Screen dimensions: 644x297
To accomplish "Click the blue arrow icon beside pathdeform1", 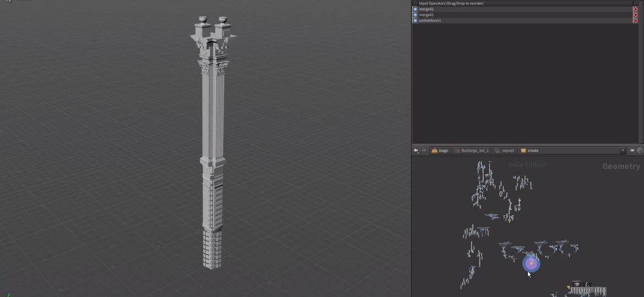I will pyautogui.click(x=415, y=20).
